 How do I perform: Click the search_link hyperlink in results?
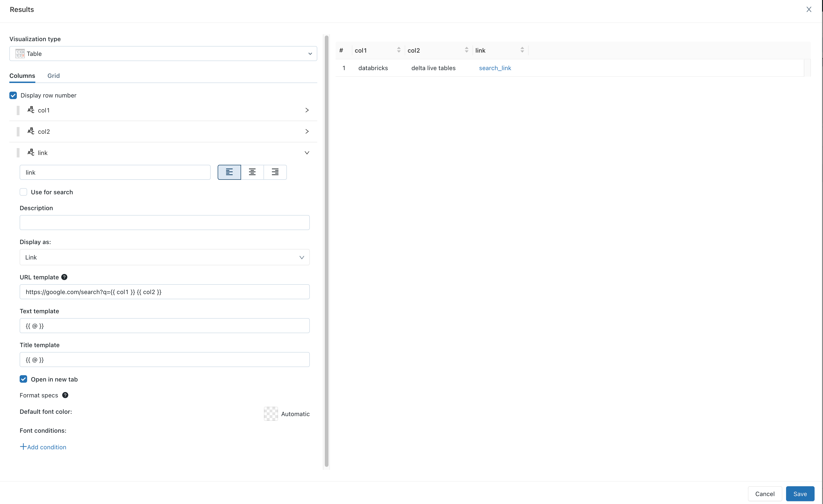coord(495,68)
